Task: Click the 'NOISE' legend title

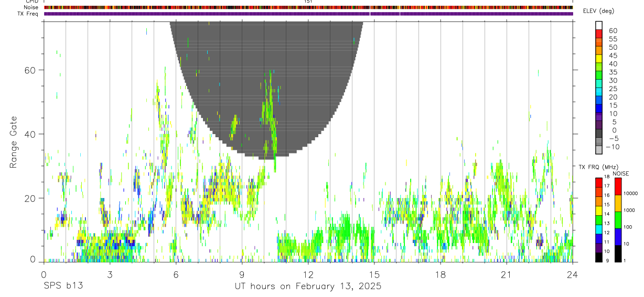Action: pos(620,173)
